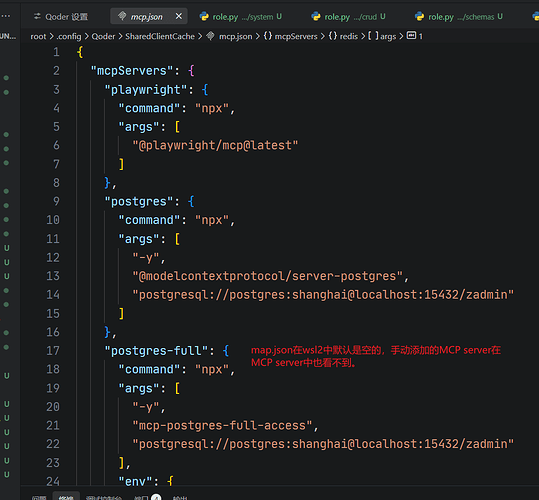Image resolution: width=539 pixels, height=500 pixels.
Task: Click the brackets icon before args breadcrumb
Action: [x=373, y=36]
